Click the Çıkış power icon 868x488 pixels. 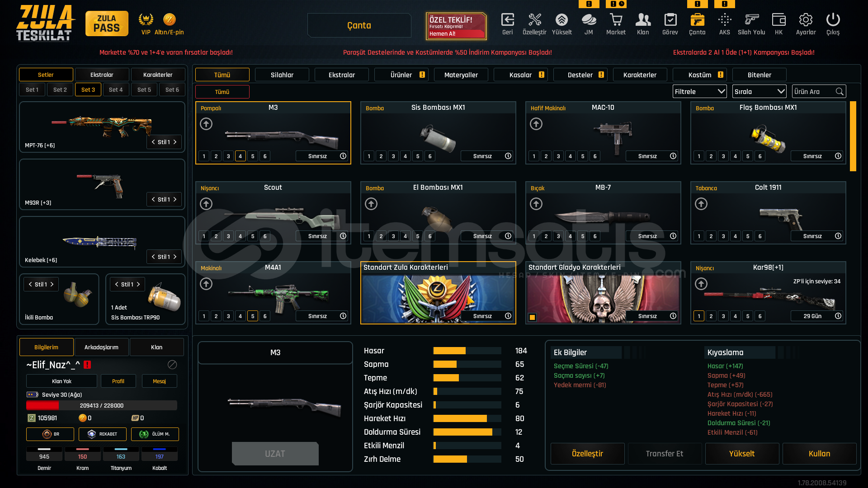(833, 20)
